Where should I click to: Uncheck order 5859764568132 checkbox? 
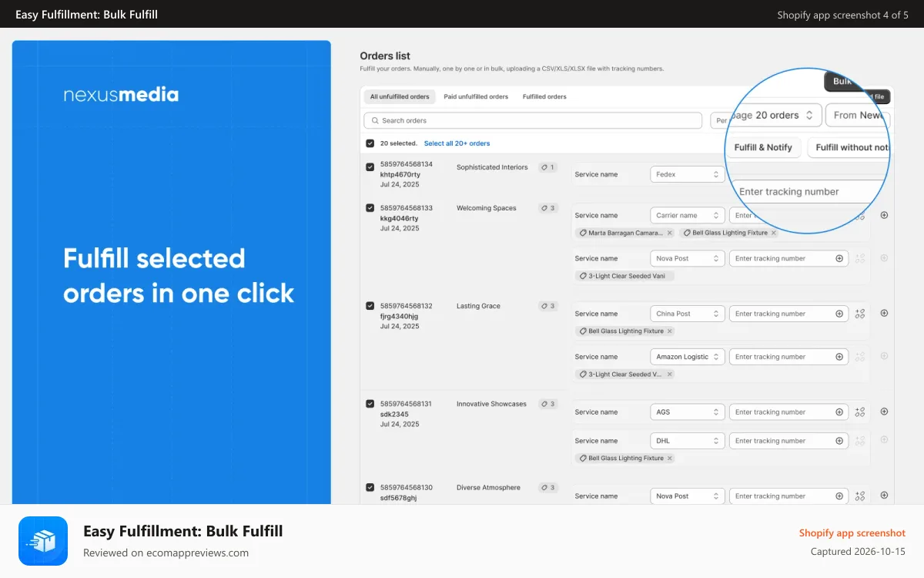[370, 306]
